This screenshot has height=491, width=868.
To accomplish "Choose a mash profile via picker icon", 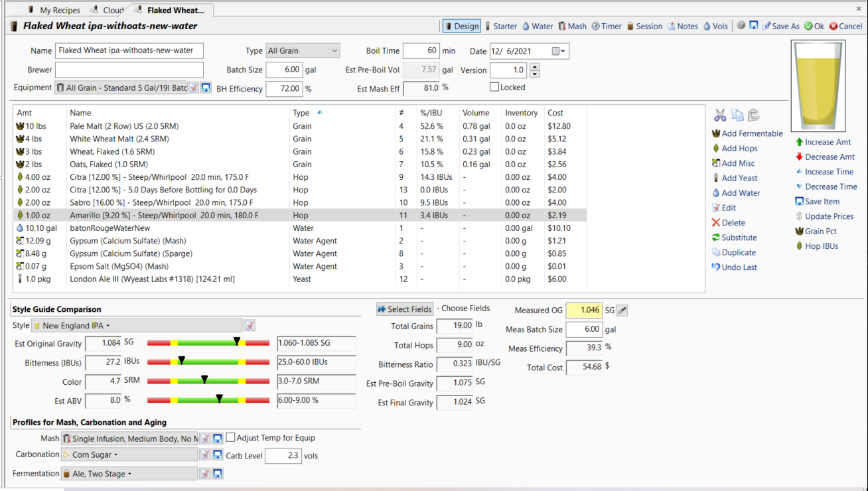I will coord(206,439).
